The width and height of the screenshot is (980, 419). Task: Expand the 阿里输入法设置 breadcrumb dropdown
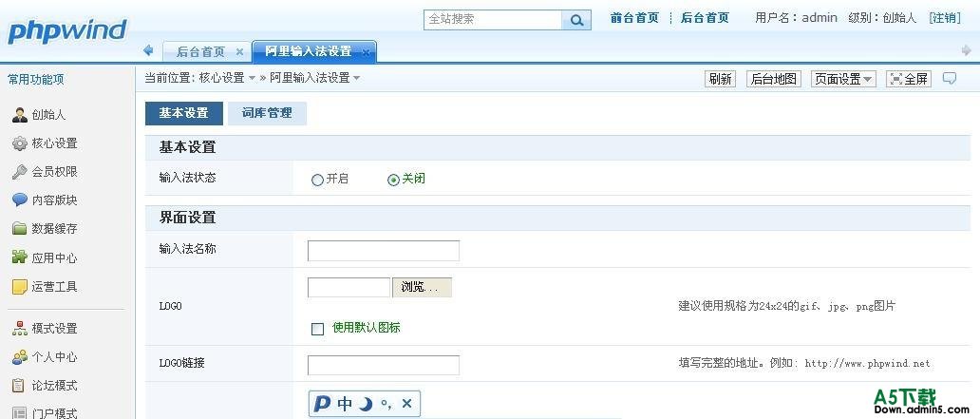pyautogui.click(x=357, y=79)
